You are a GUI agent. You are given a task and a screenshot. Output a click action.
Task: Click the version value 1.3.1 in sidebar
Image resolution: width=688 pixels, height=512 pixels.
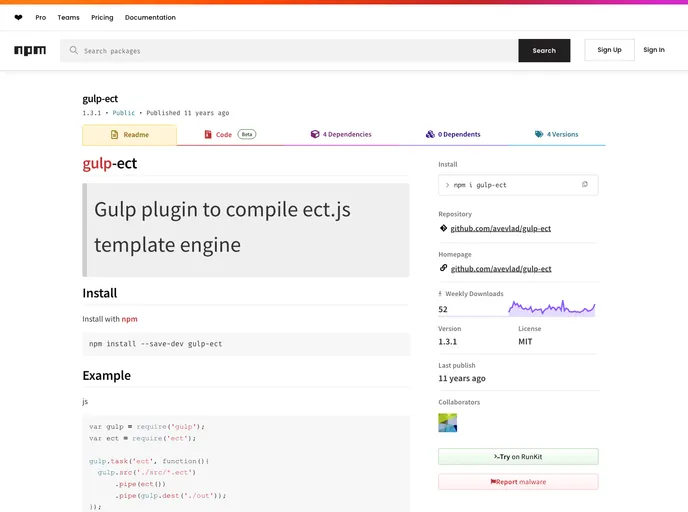pyautogui.click(x=448, y=341)
